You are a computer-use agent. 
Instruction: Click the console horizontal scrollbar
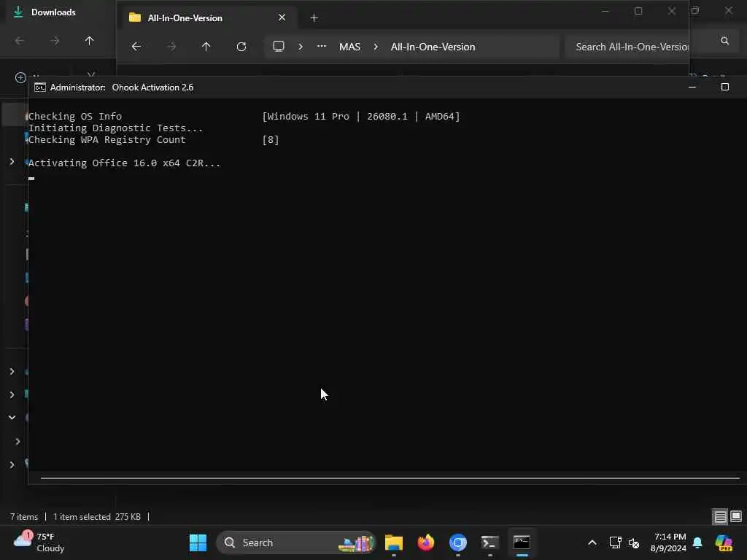coord(390,478)
